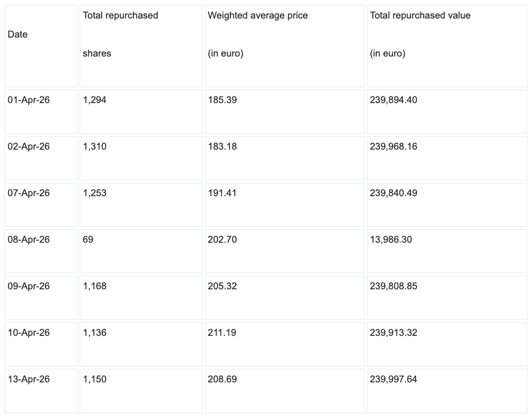
Task: Select the Total repurchased shares header
Action: pyautogui.click(x=141, y=46)
